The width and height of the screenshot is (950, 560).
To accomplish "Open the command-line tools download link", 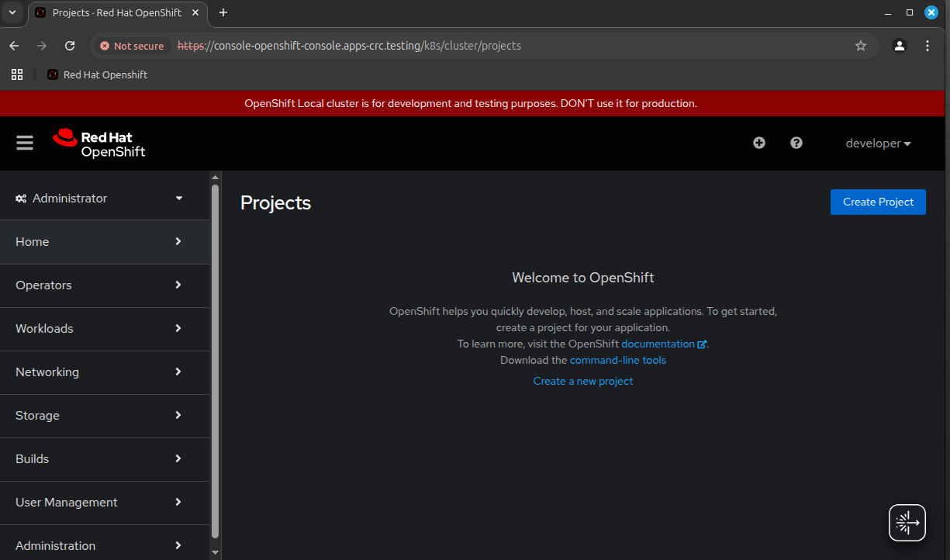I will point(618,360).
